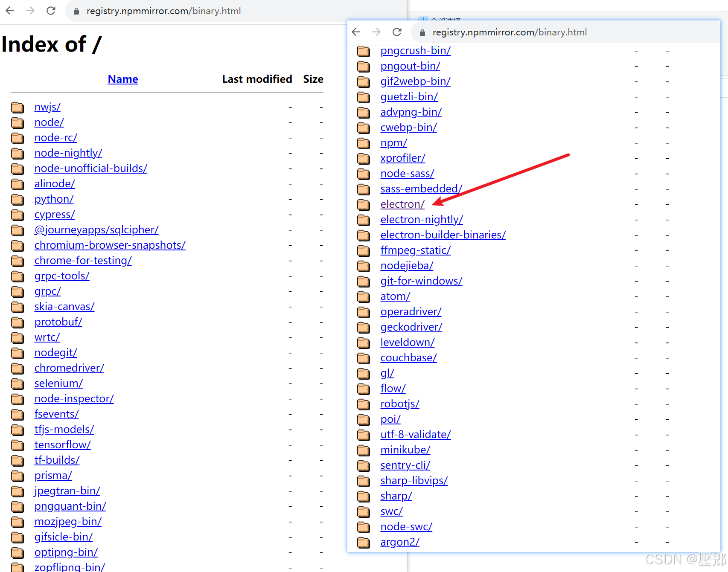Open the couchbase/ directory link
This screenshot has height=572, width=728.
pyautogui.click(x=409, y=358)
